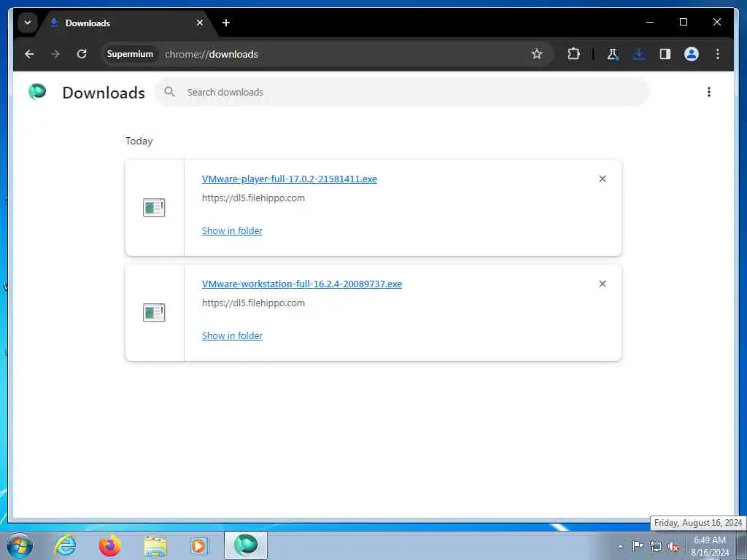Open VMware-workstation-full-16.2.4-20089737.exe link
This screenshot has width=747, height=560.
(x=301, y=284)
